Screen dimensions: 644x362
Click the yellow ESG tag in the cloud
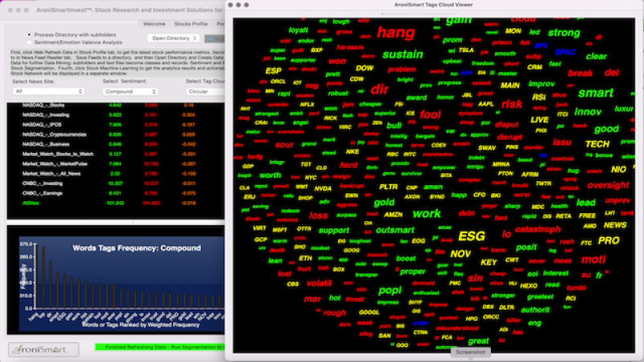click(472, 236)
